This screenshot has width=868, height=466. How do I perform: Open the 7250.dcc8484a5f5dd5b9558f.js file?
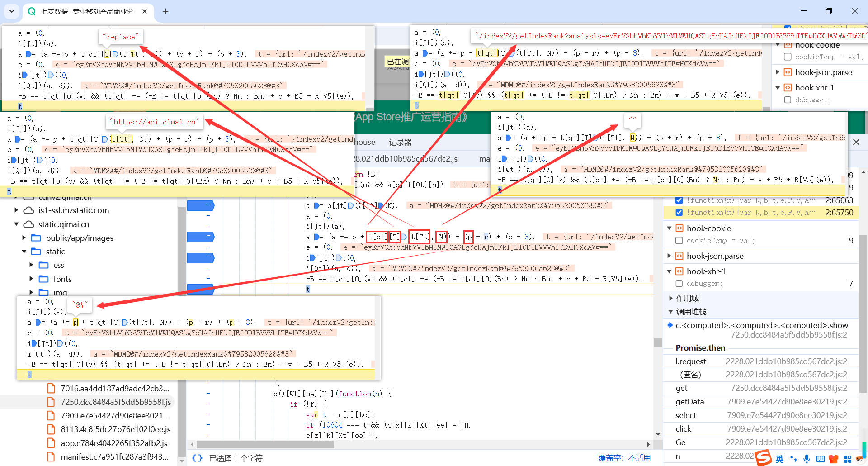116,402
